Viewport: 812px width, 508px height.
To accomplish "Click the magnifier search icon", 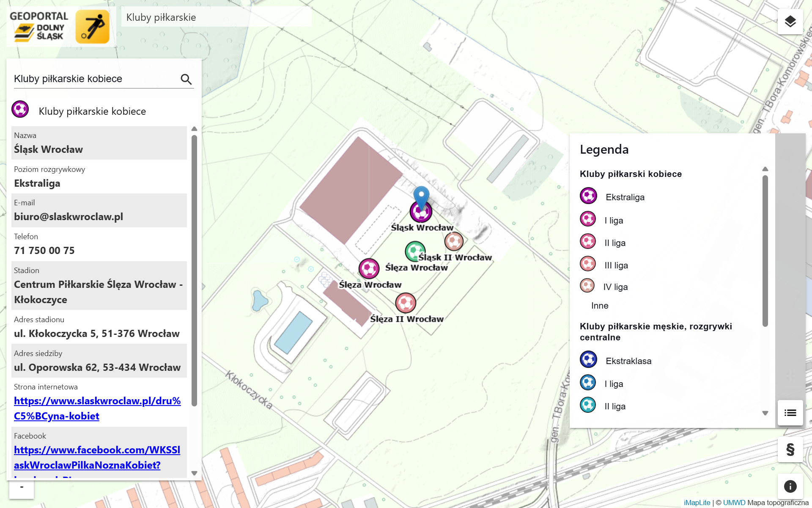I will pos(186,79).
